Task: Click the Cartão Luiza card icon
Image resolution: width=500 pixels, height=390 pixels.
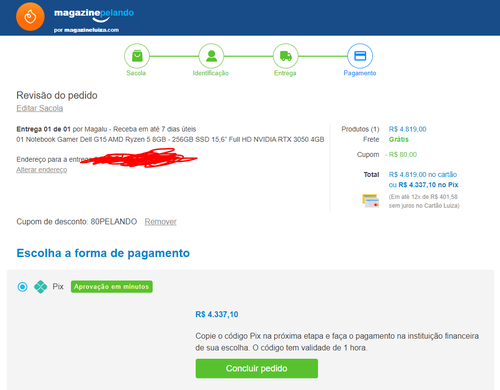Action: pos(371,201)
